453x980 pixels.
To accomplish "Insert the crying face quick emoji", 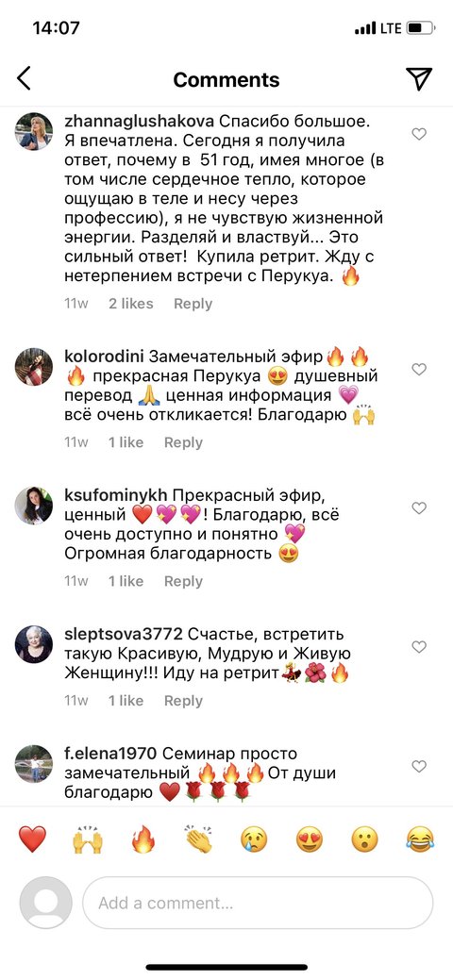I will 254,839.
